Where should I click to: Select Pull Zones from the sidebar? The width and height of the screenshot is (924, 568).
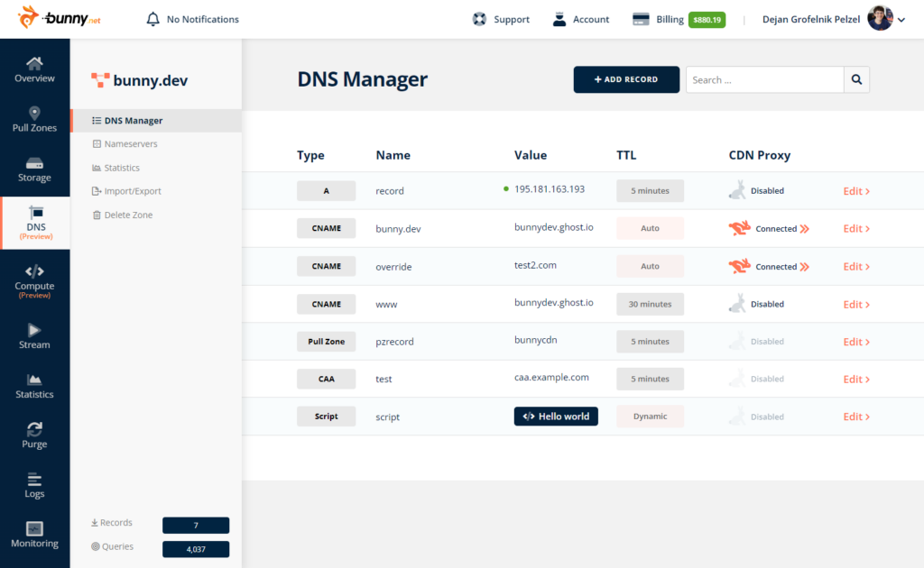coord(34,120)
